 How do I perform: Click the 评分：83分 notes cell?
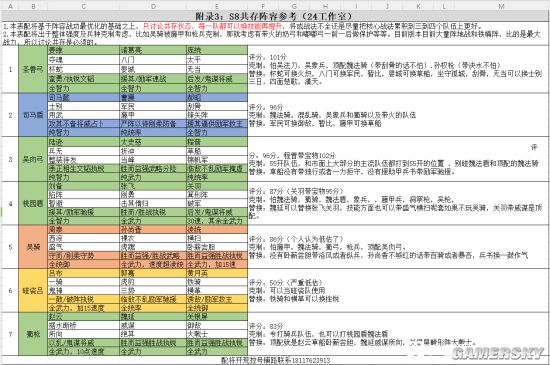pos(397,334)
